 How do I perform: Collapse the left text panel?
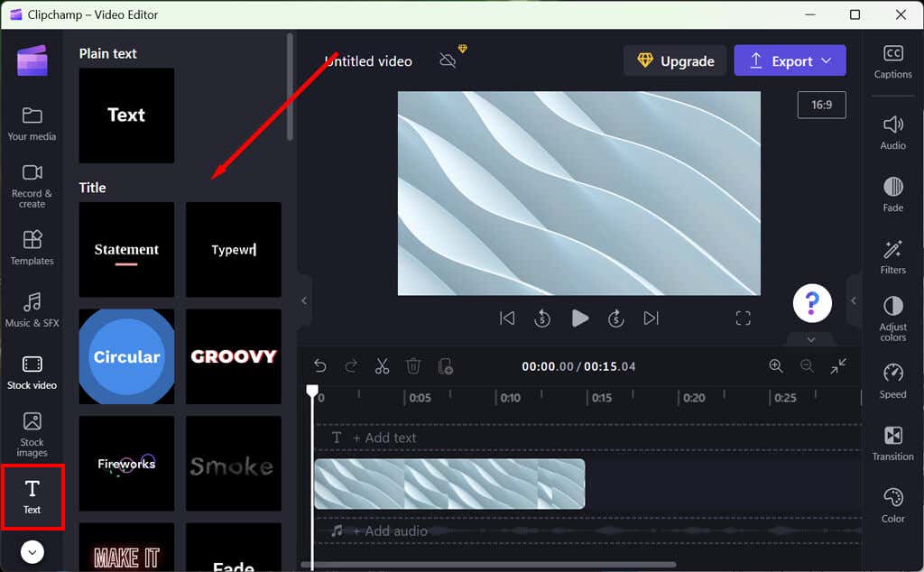click(304, 300)
